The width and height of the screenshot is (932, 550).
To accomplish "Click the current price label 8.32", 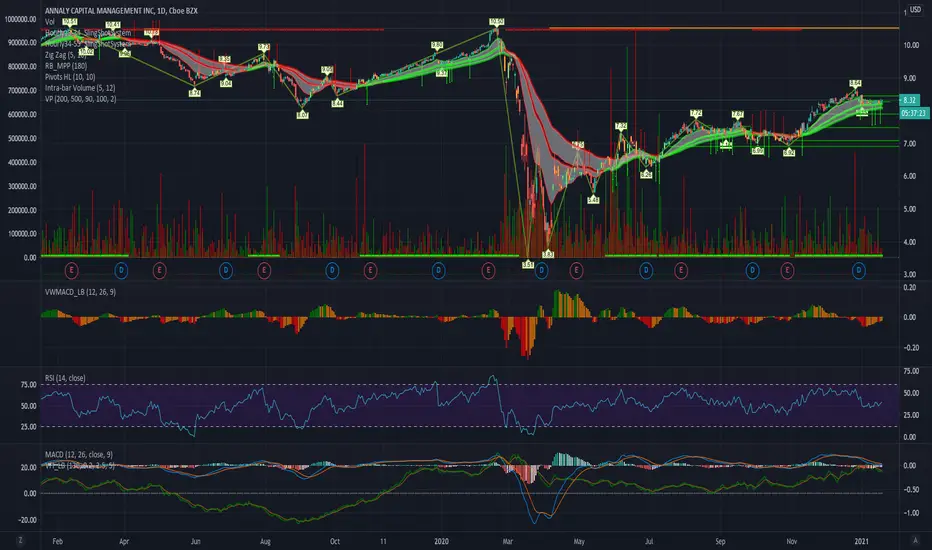I will point(909,100).
